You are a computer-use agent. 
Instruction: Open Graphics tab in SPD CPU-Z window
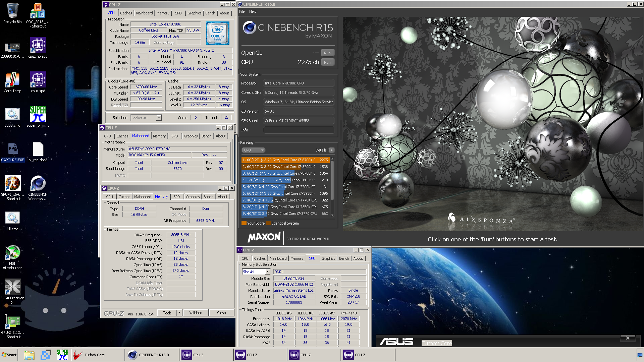click(328, 258)
